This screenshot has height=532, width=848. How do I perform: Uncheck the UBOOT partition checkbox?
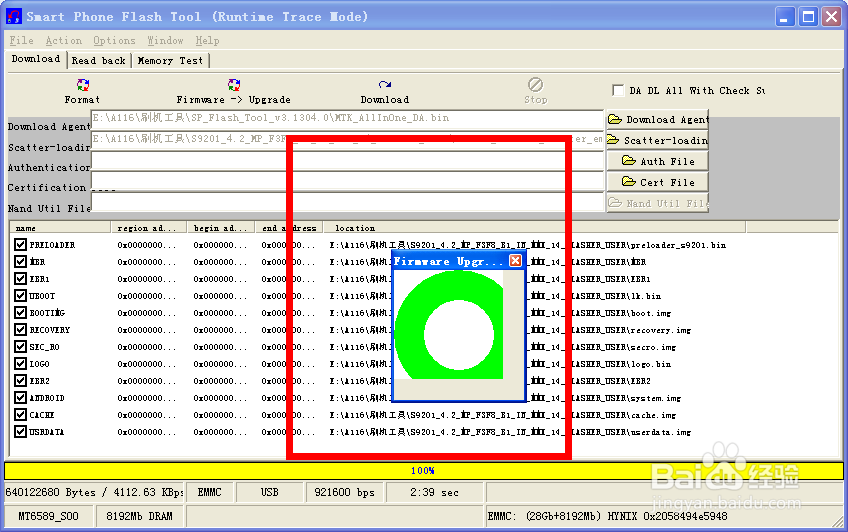pos(21,296)
